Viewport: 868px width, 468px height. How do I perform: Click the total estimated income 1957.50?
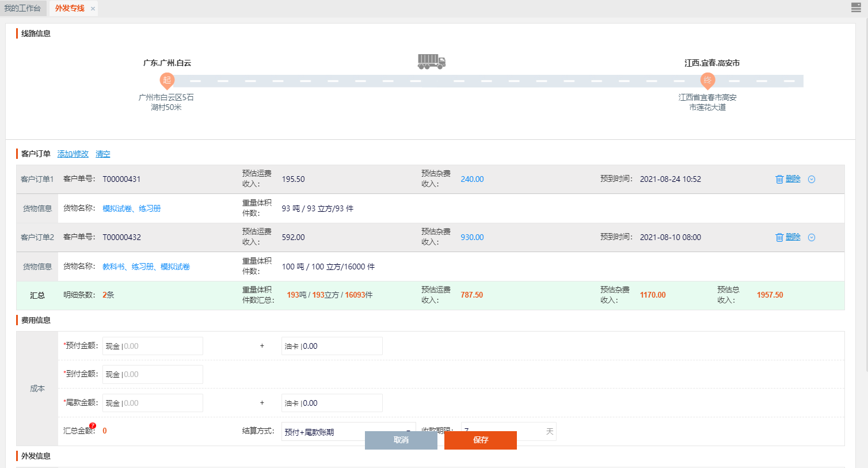(x=770, y=295)
